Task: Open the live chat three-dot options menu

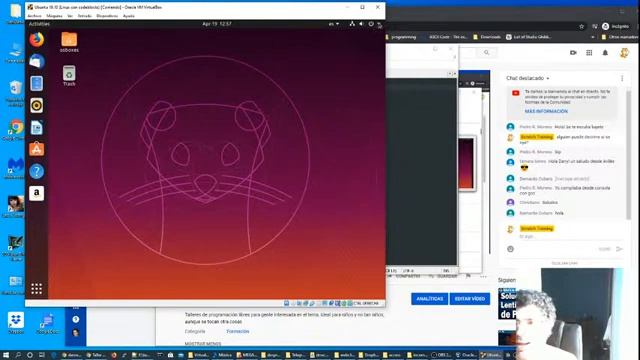Action: point(622,78)
